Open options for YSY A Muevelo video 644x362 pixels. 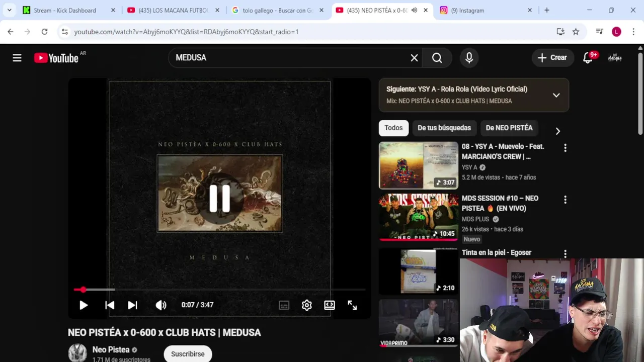click(x=565, y=148)
